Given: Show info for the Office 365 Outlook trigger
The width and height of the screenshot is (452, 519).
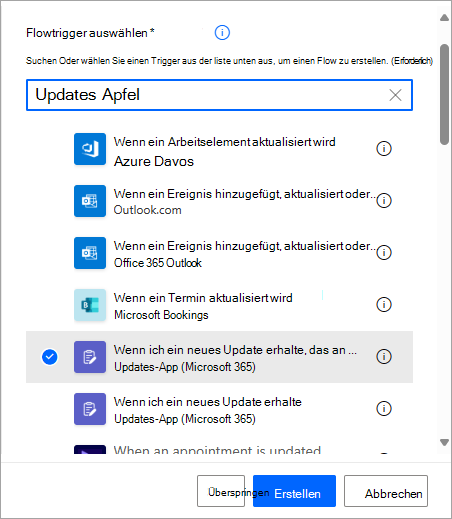Looking at the screenshot, I should (384, 252).
